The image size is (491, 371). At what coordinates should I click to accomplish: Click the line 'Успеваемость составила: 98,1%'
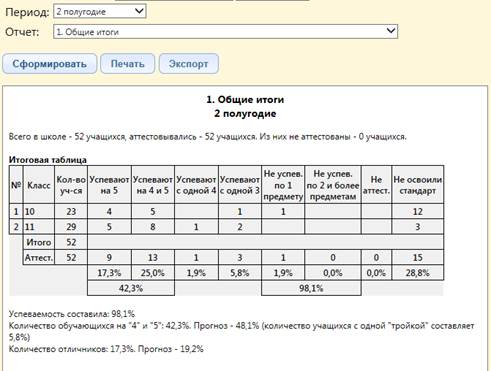(x=72, y=314)
